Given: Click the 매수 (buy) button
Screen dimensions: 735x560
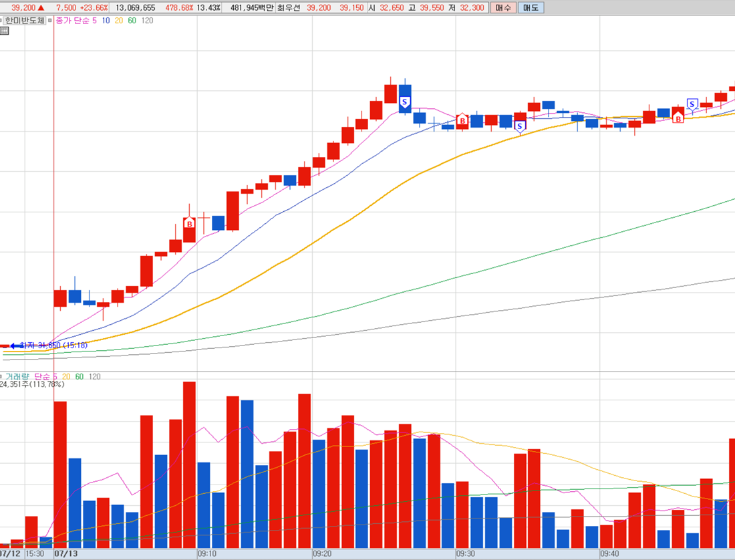Looking at the screenshot, I should 503,7.
